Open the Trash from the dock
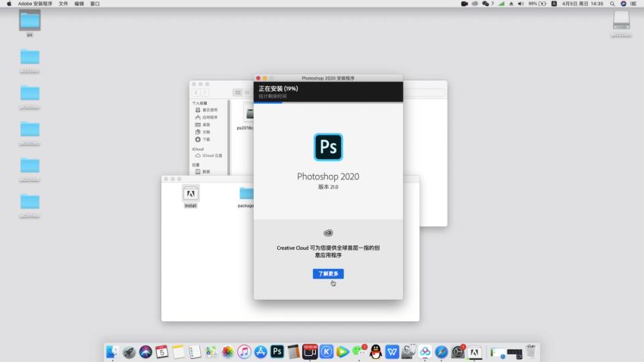 530,351
